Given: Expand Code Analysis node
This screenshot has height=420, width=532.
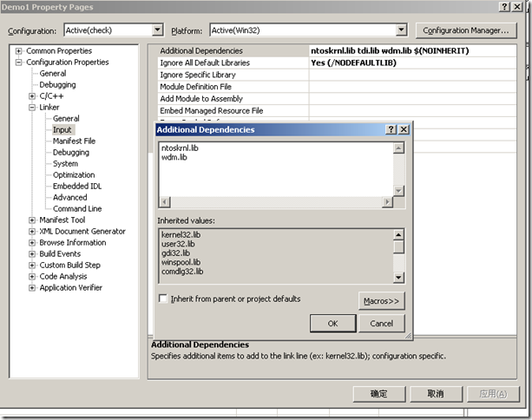Looking at the screenshot, I should [32, 277].
